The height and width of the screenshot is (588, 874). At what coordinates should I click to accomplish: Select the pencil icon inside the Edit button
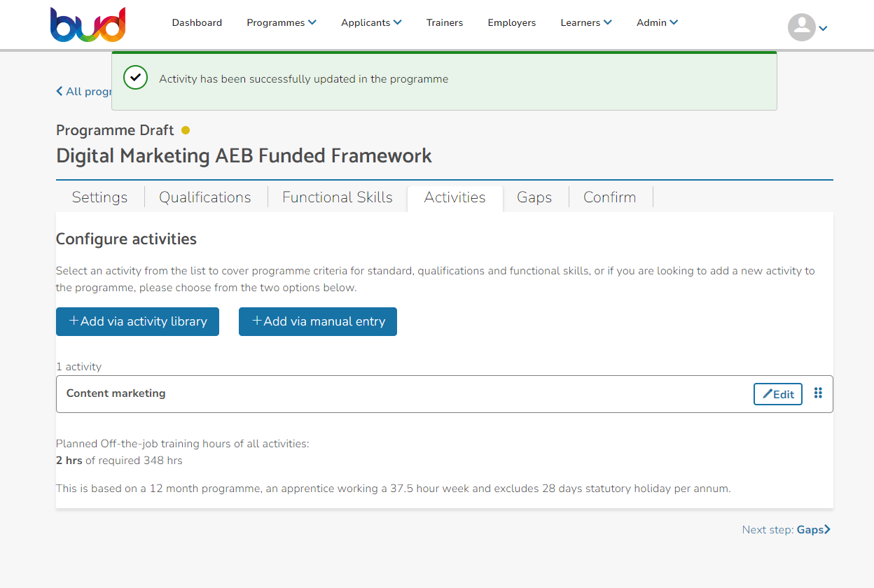(766, 393)
